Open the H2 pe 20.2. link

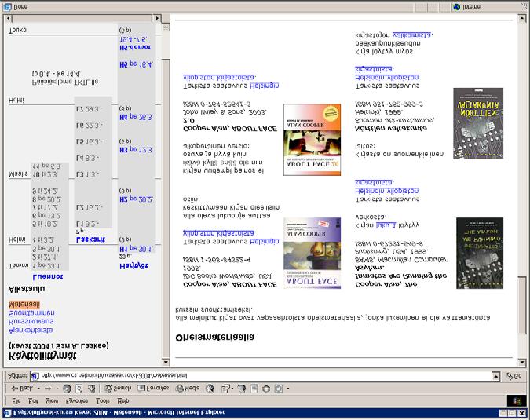136,199
